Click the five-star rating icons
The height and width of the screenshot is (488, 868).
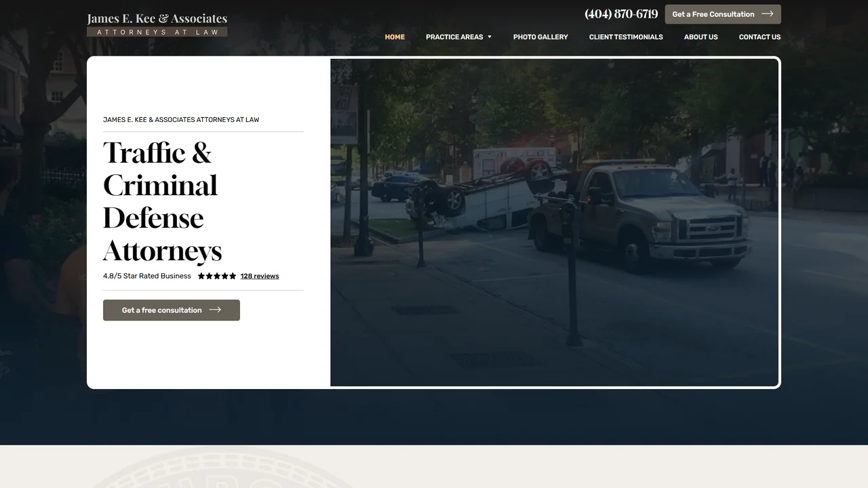pyautogui.click(x=217, y=276)
